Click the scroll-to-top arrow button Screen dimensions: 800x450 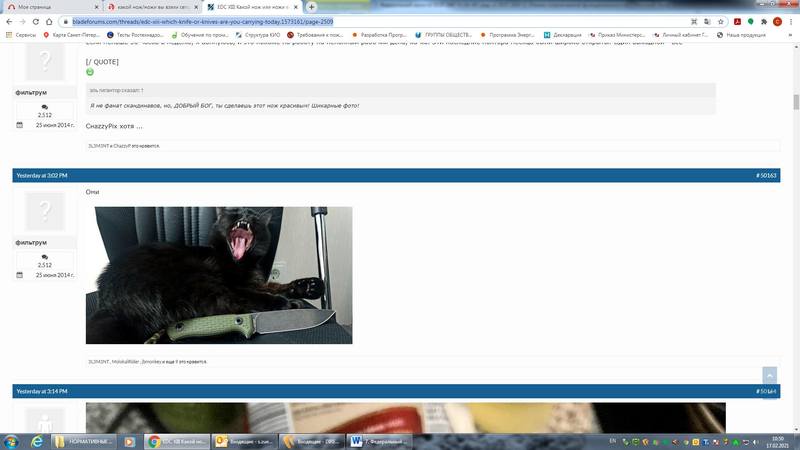769,376
